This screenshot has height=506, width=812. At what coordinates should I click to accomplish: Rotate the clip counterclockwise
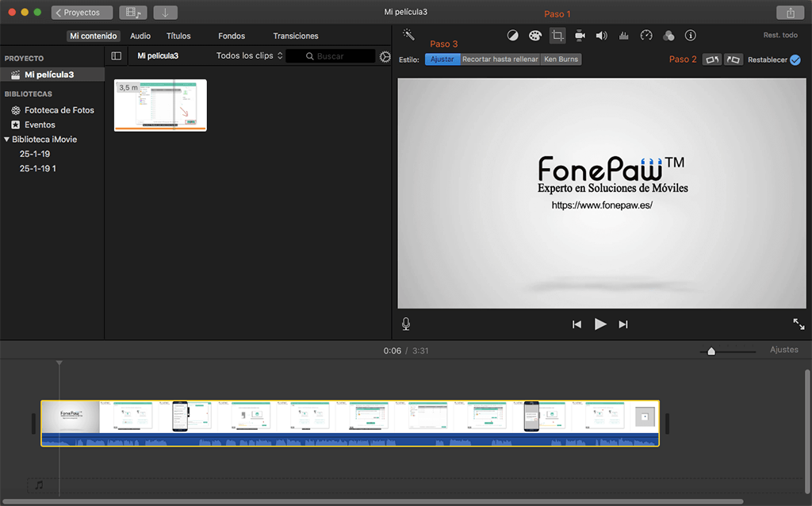pos(712,59)
